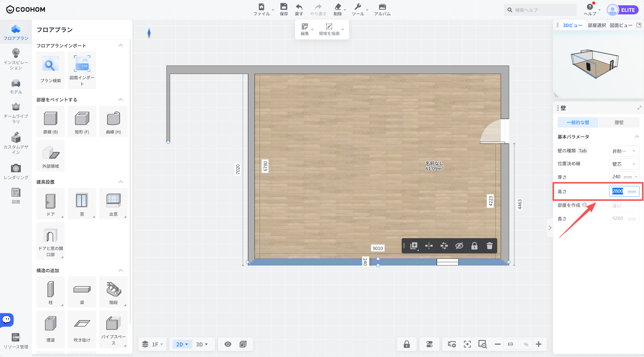Select the 階段 stairs tool
644x357 pixels.
coord(113,292)
